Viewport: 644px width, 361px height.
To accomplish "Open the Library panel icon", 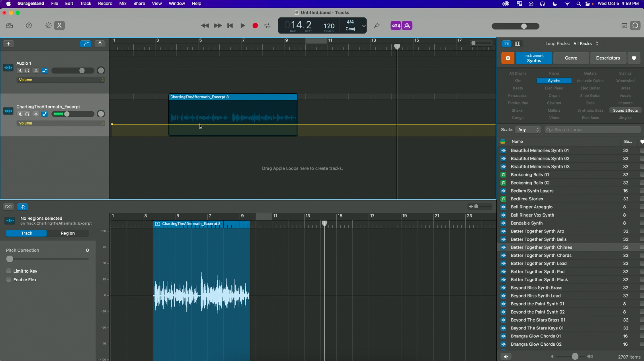I will (9, 26).
